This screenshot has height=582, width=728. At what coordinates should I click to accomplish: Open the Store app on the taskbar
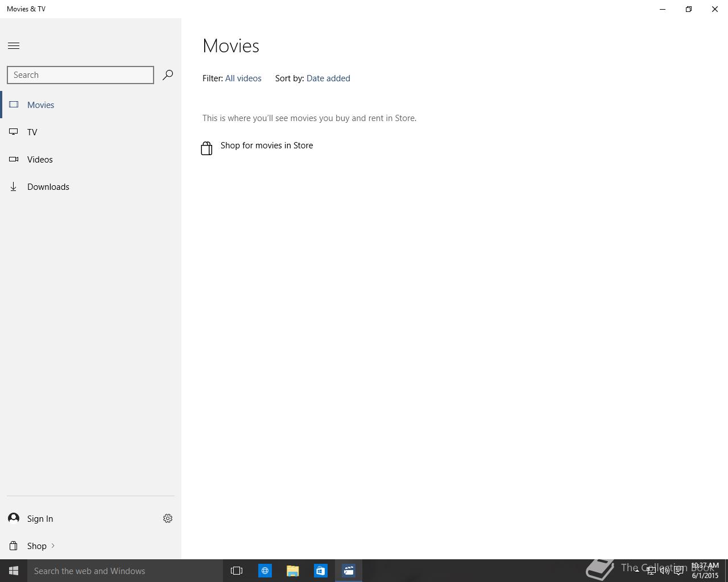coord(321,571)
